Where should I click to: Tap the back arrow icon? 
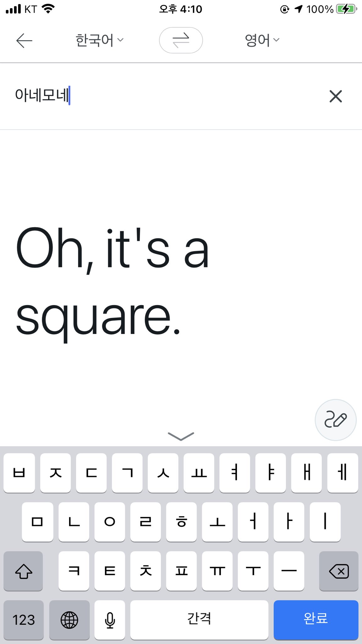[x=24, y=41]
